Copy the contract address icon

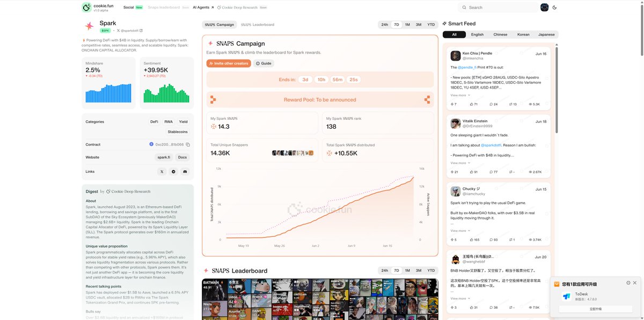pos(188,144)
